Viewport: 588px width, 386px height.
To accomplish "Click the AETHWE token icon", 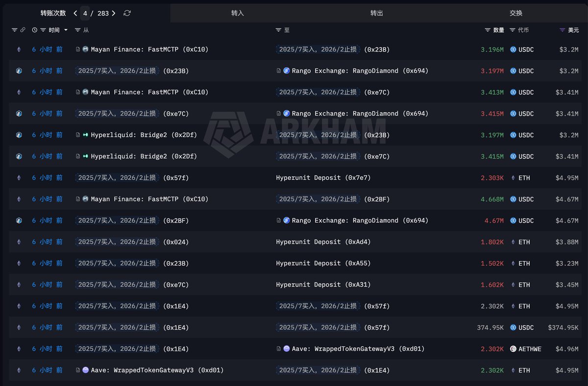I will coord(513,349).
